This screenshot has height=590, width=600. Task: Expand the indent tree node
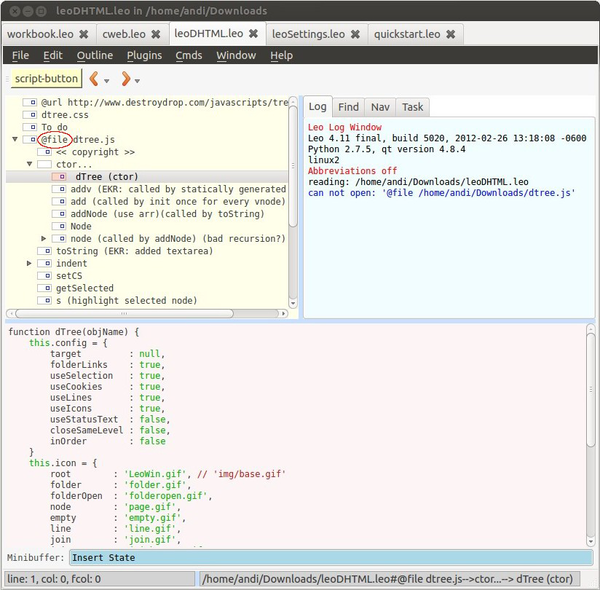coord(30,263)
